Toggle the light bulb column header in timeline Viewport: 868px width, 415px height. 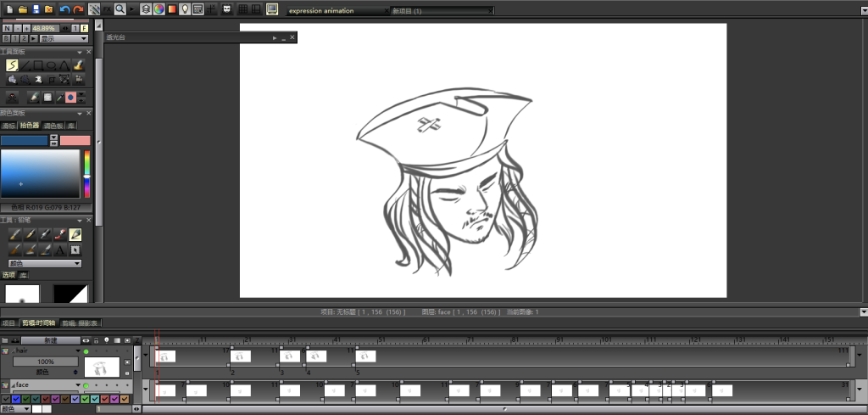pyautogui.click(x=107, y=340)
